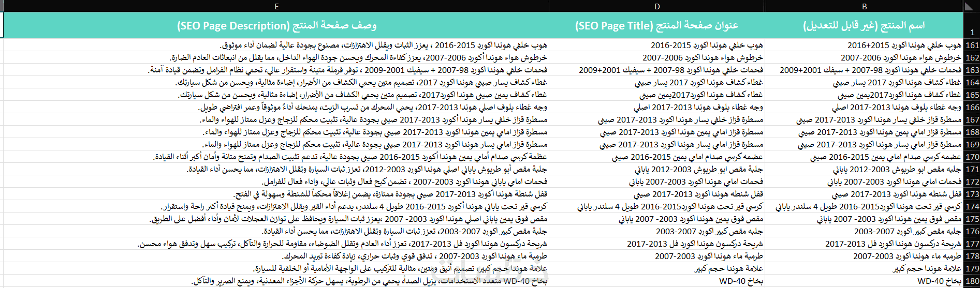980x288 pixels.
Task: Select row header 168
Action: tap(971, 132)
